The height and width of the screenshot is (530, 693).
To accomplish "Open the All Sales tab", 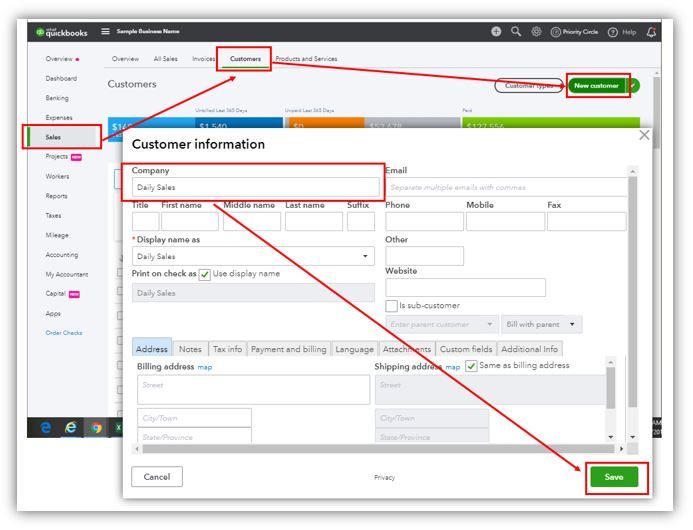I will [x=165, y=58].
